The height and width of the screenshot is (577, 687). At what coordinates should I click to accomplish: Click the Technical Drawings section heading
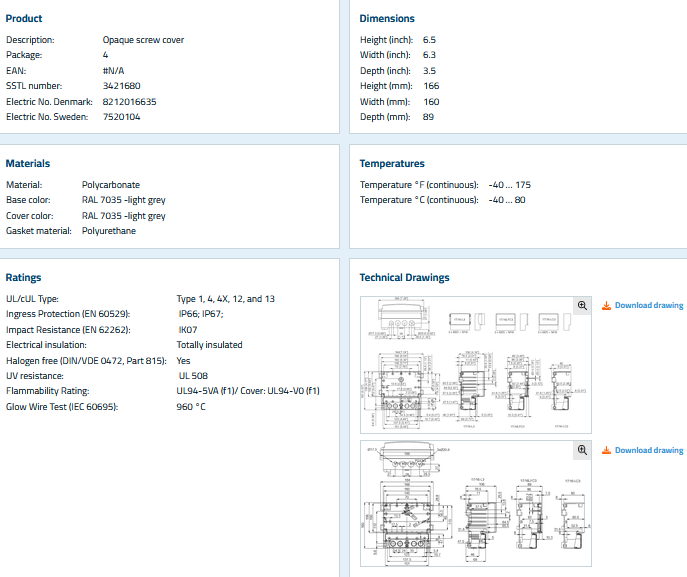(404, 278)
